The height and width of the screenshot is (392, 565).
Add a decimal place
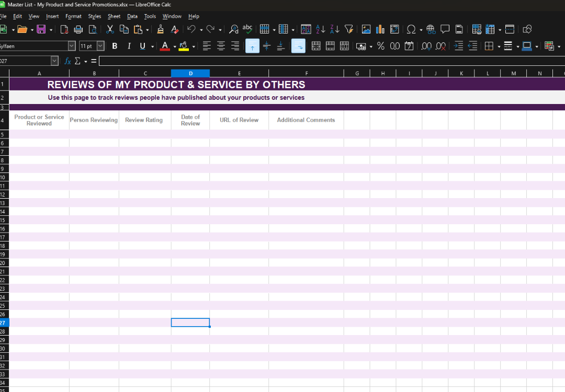[x=427, y=46]
